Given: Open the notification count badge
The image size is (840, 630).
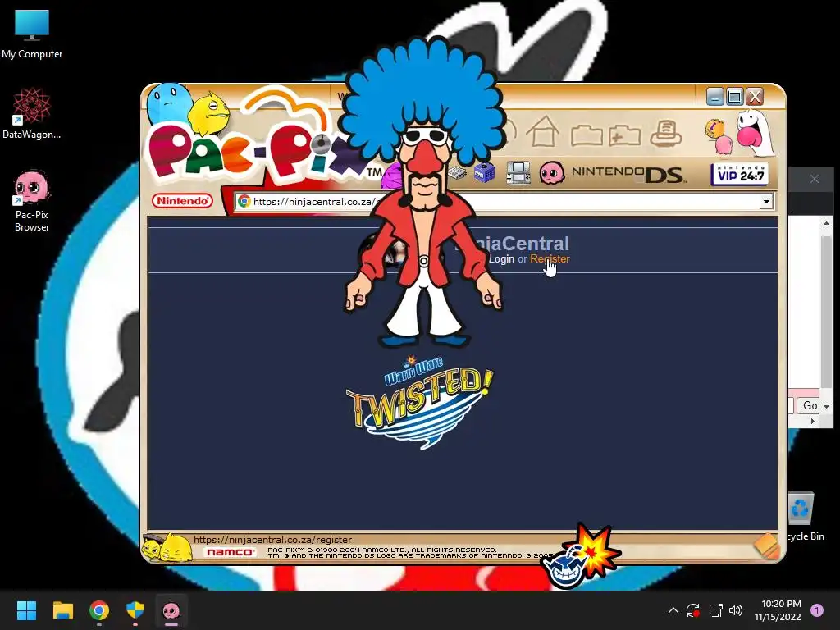Looking at the screenshot, I should tap(817, 610).
